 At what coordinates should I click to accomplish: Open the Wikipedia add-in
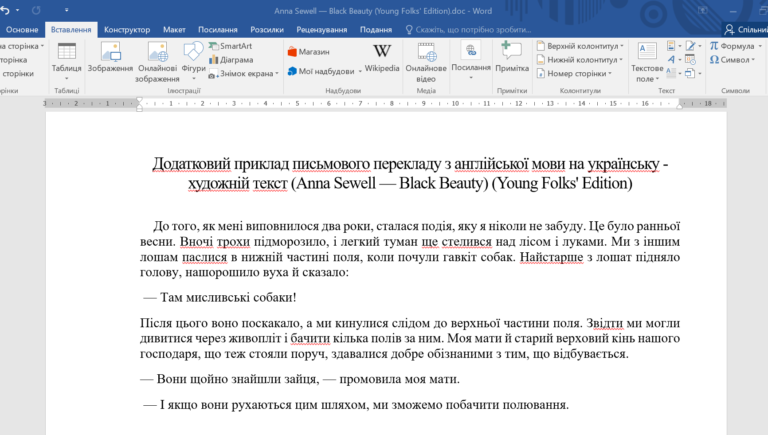click(382, 58)
